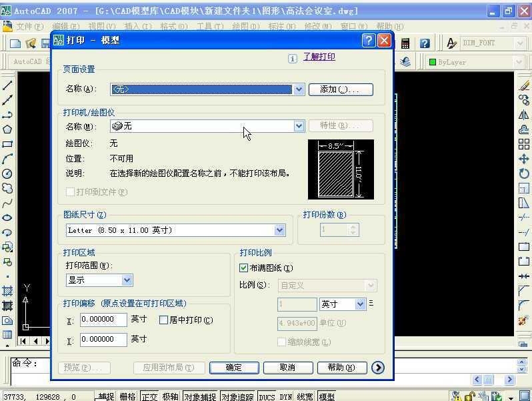Toggle 对象捕捉 object snap in the status bar
Image resolution: width=532 pixels, height=401 pixels.
pyautogui.click(x=200, y=396)
